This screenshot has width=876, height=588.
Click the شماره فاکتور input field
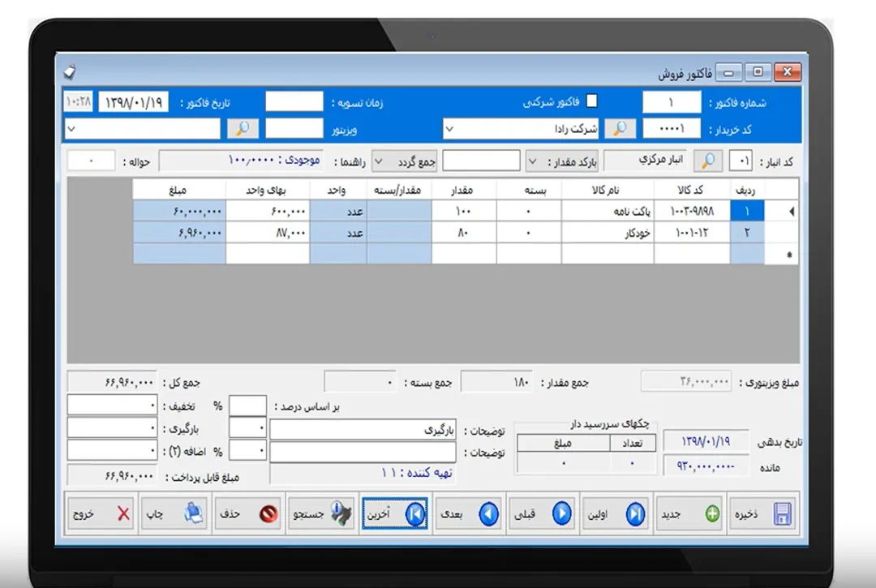[x=671, y=103]
